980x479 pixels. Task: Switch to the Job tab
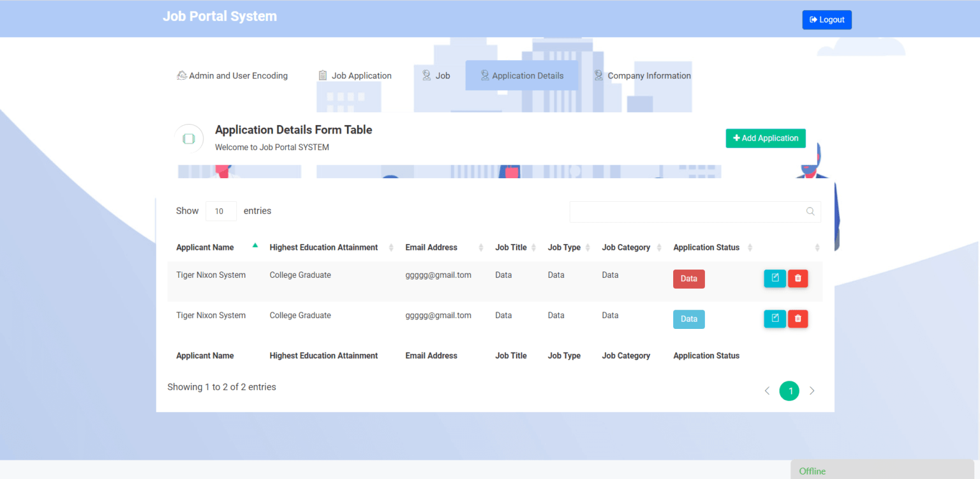(436, 75)
